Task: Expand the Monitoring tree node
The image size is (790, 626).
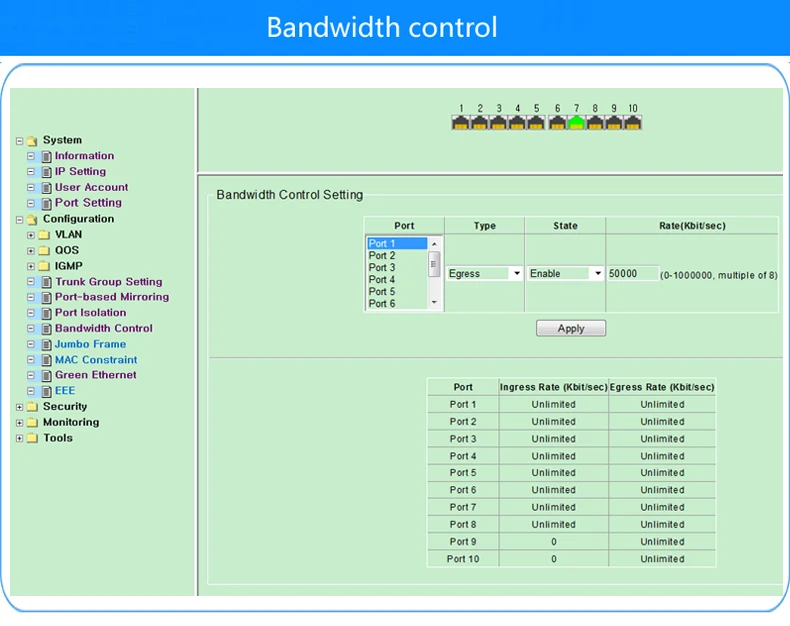Action: tap(19, 423)
